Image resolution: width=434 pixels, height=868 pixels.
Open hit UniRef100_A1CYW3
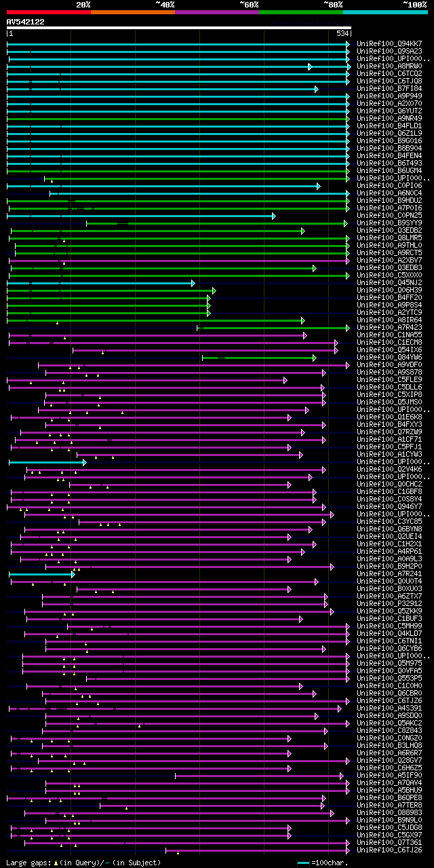pos(391,454)
